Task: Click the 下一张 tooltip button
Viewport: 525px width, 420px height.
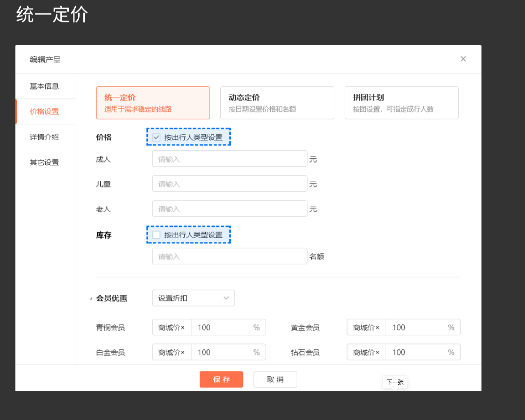Action: point(395,382)
